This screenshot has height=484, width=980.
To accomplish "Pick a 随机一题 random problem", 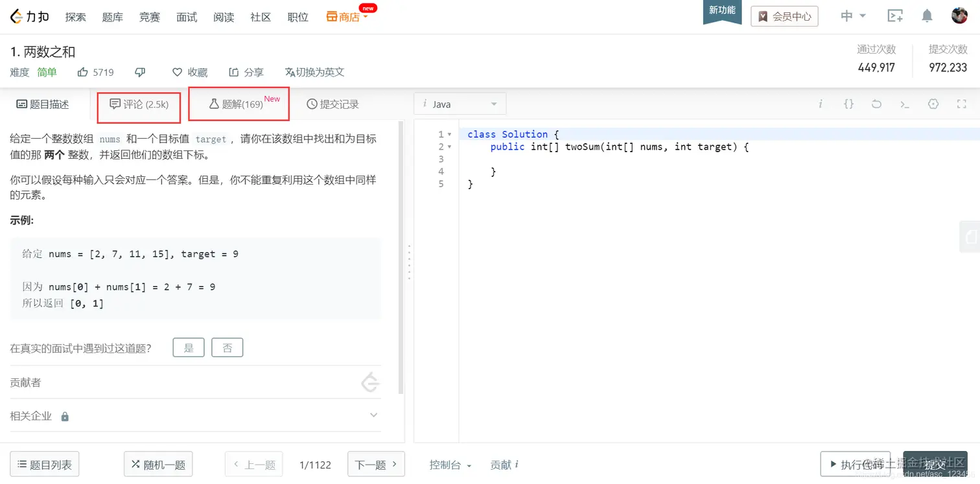I will click(x=158, y=465).
